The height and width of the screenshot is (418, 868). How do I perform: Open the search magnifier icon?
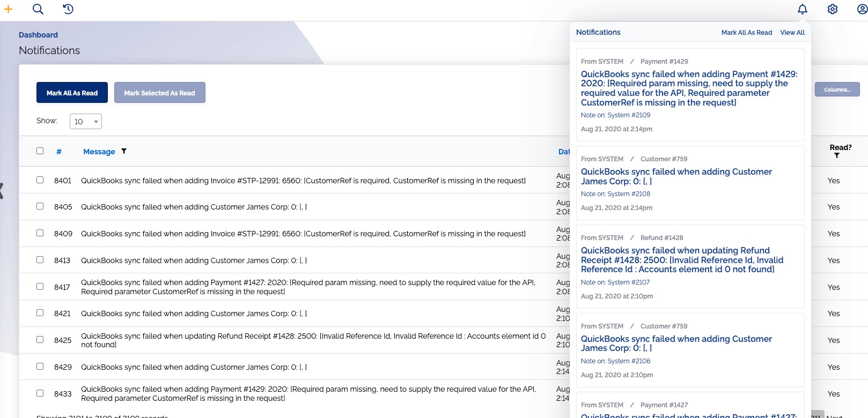[x=38, y=9]
